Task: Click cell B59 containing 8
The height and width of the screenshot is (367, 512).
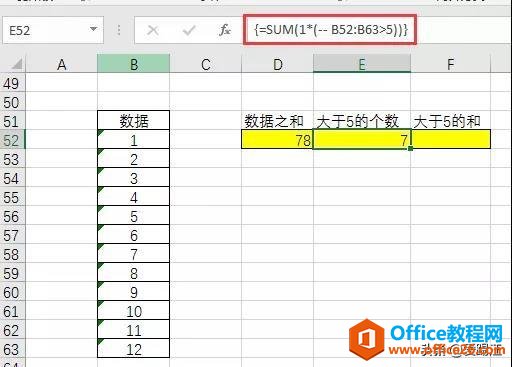Action: [134, 273]
